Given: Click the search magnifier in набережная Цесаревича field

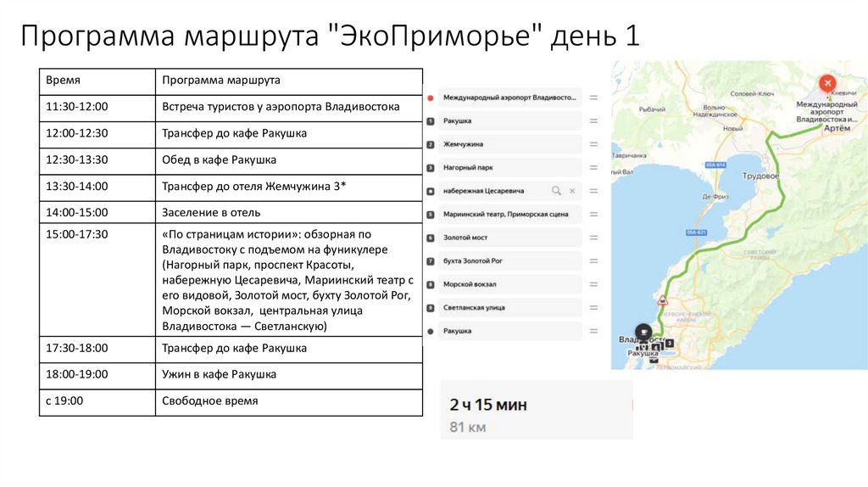Looking at the screenshot, I should click(556, 191).
